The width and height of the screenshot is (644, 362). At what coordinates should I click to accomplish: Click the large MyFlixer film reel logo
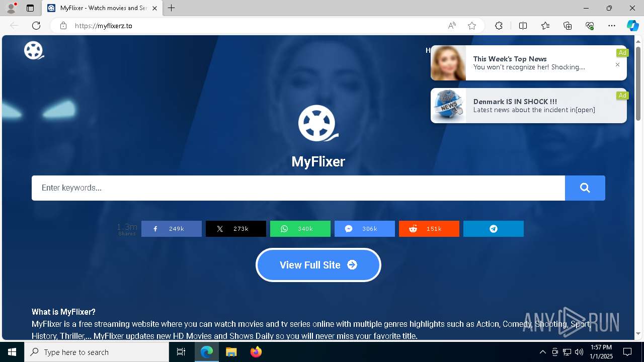point(318,123)
